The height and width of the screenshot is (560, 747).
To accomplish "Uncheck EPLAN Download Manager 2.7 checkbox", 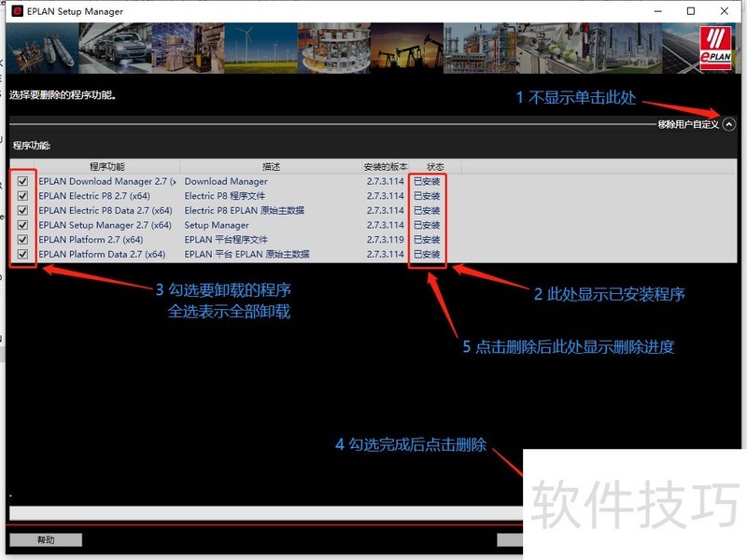I will click(22, 182).
